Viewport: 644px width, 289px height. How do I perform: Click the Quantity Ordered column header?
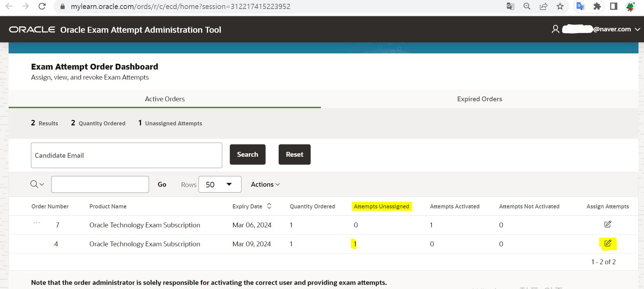click(x=312, y=206)
